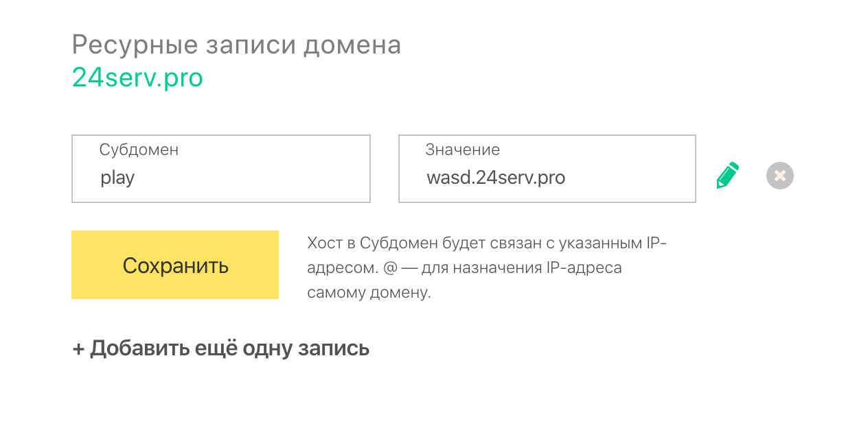This screenshot has height=439, width=868.
Task: Click the "play" text in the subdomain field
Action: click(117, 178)
